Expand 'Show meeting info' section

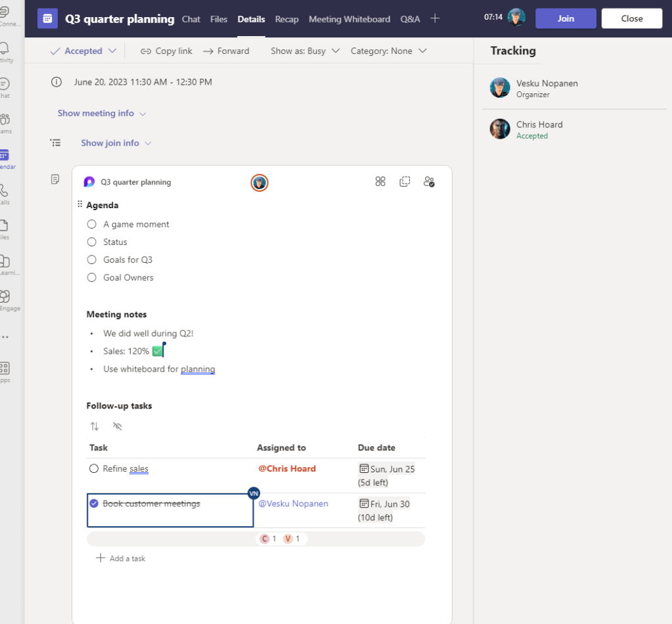pos(102,113)
